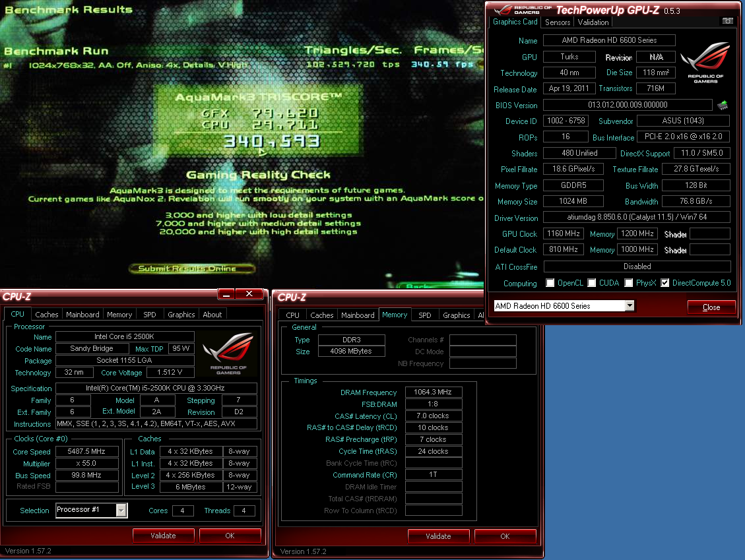Viewport: 745px width, 560px height.
Task: Open Mainboard tab in right CPU-Z window
Action: point(358,315)
